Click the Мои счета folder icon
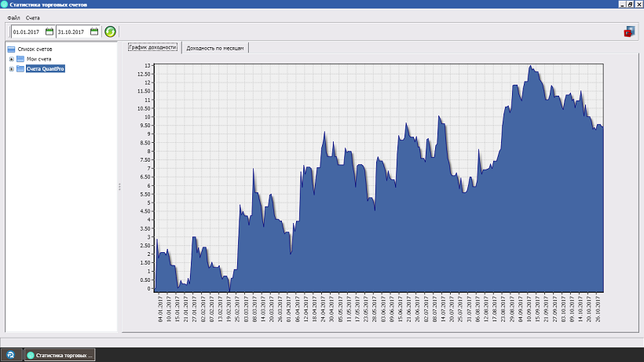 coord(20,59)
